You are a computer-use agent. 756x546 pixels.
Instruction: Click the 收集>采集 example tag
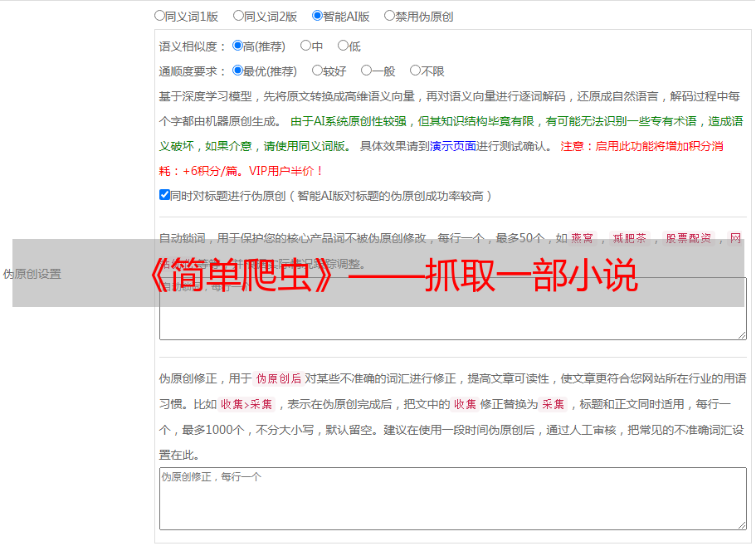[246, 404]
